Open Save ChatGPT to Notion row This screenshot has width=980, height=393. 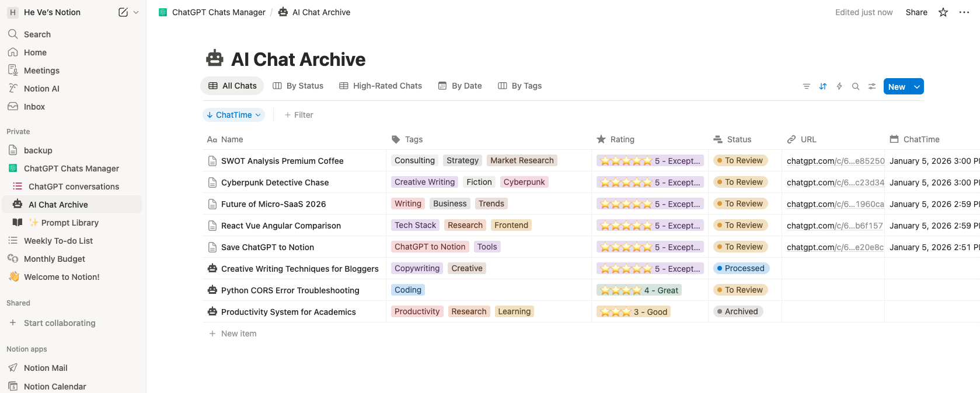pos(267,247)
